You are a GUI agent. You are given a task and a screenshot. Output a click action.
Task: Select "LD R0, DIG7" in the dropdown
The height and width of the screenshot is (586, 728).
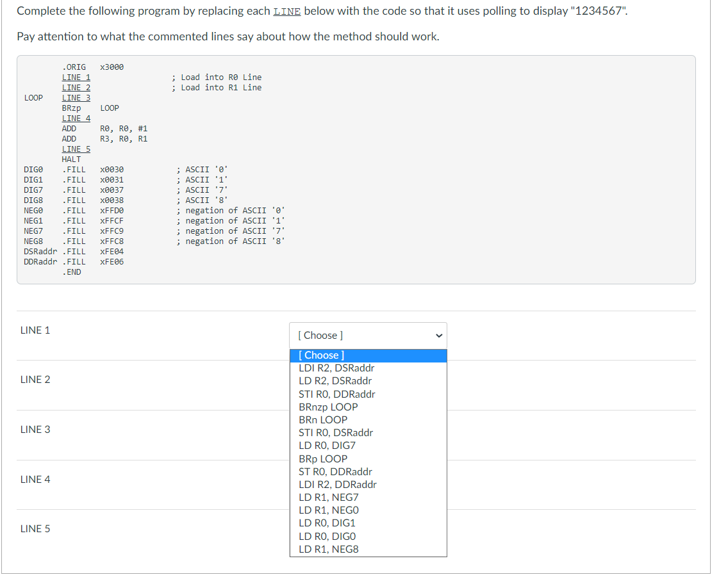[327, 445]
